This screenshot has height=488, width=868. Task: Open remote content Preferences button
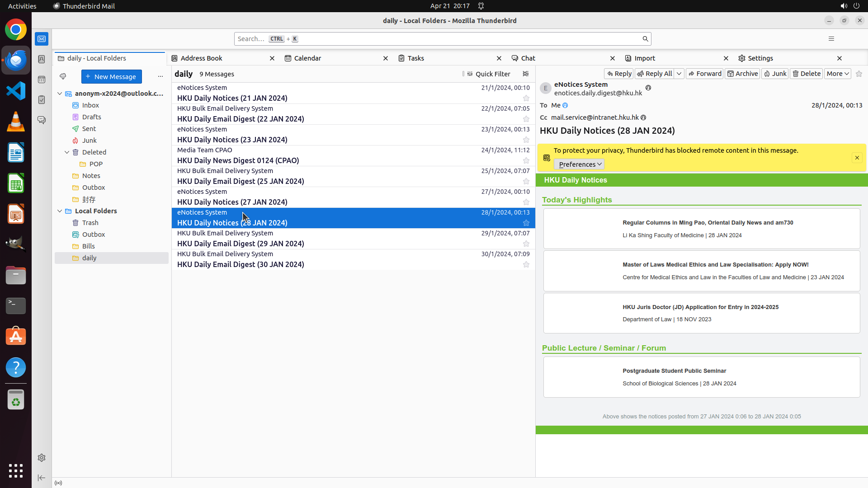coord(579,164)
